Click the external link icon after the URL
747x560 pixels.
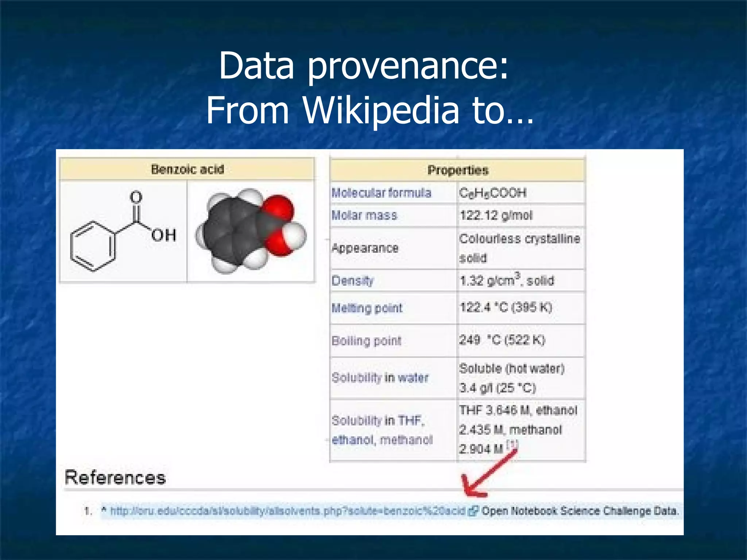click(473, 511)
